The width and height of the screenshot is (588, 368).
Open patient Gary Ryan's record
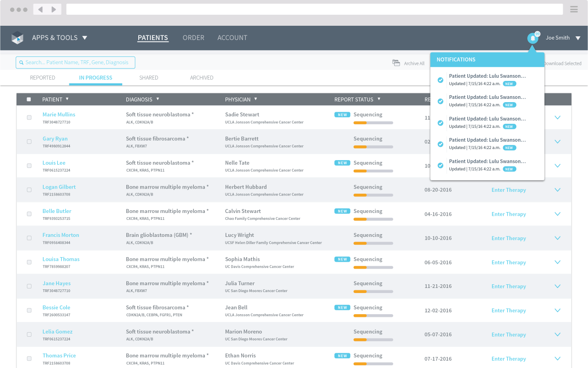point(55,139)
